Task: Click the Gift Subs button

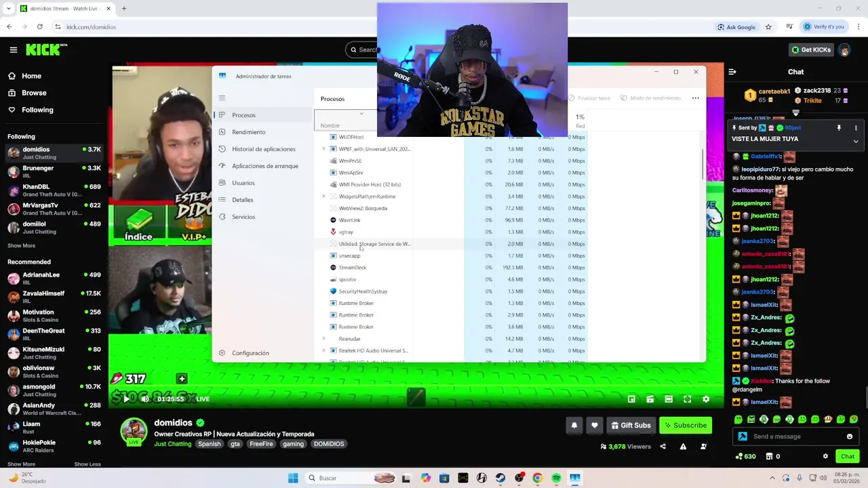Action: 631,425
